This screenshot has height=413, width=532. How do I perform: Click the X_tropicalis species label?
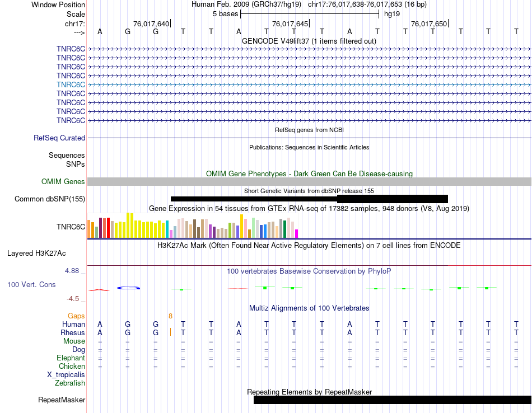pyautogui.click(x=66, y=375)
